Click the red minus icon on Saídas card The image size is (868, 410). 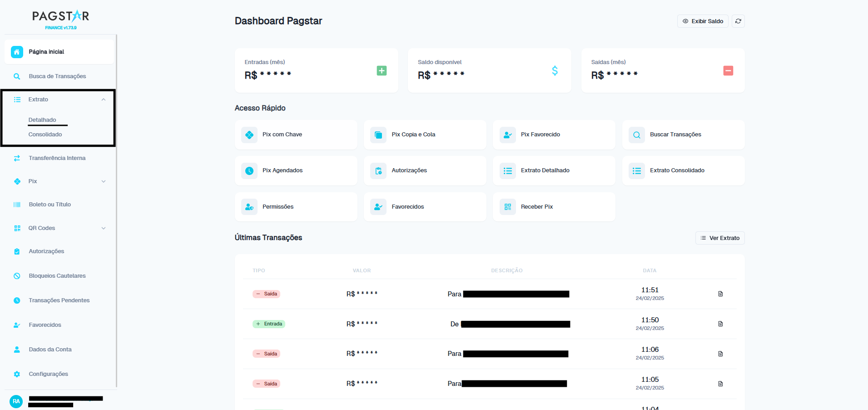click(x=728, y=70)
